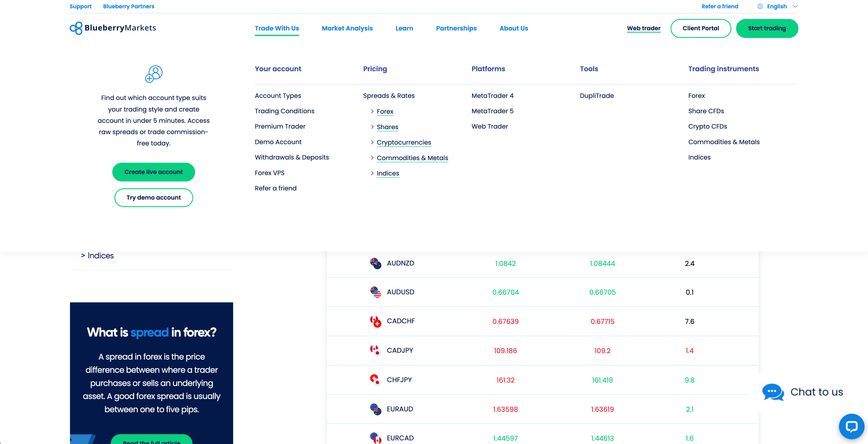Screen dimensions: 868x444
Task: Click Try demo account button
Action: pyautogui.click(x=154, y=198)
